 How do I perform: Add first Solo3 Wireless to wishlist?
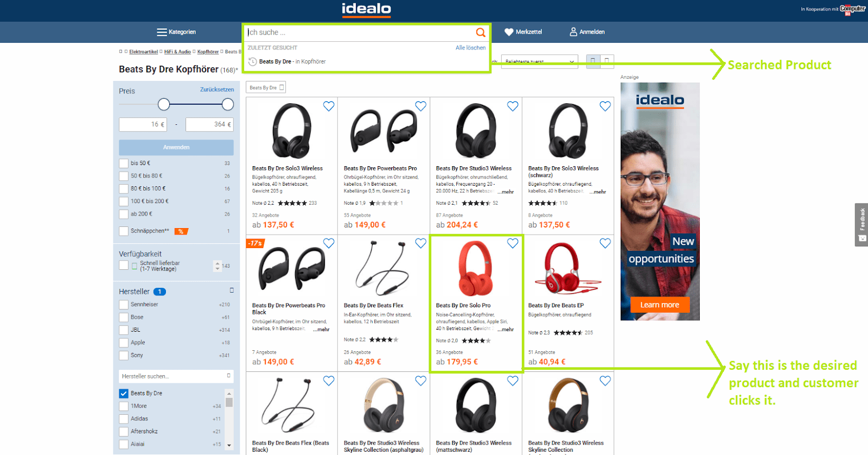click(329, 106)
